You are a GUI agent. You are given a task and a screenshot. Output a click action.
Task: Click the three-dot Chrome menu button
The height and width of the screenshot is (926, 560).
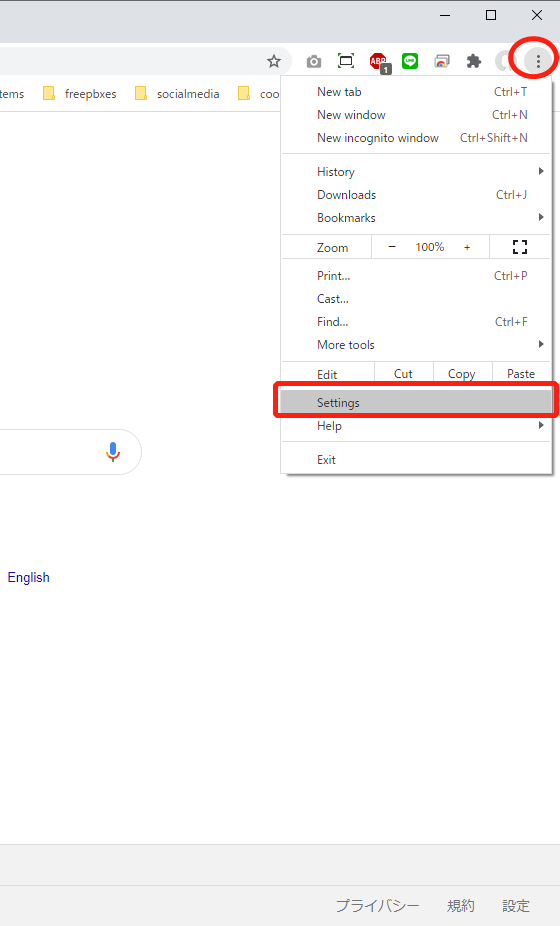[x=538, y=61]
